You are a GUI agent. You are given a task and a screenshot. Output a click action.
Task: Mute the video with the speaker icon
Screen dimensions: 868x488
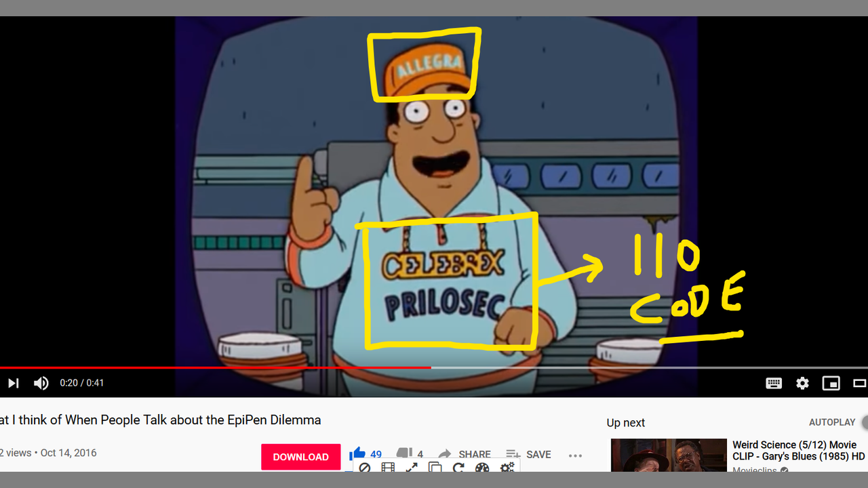pyautogui.click(x=41, y=383)
